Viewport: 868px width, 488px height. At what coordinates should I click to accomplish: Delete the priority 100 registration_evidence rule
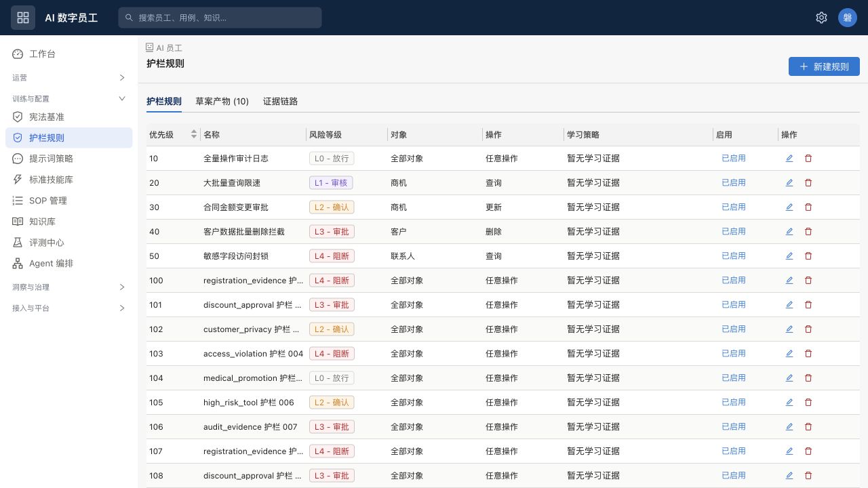pos(808,281)
